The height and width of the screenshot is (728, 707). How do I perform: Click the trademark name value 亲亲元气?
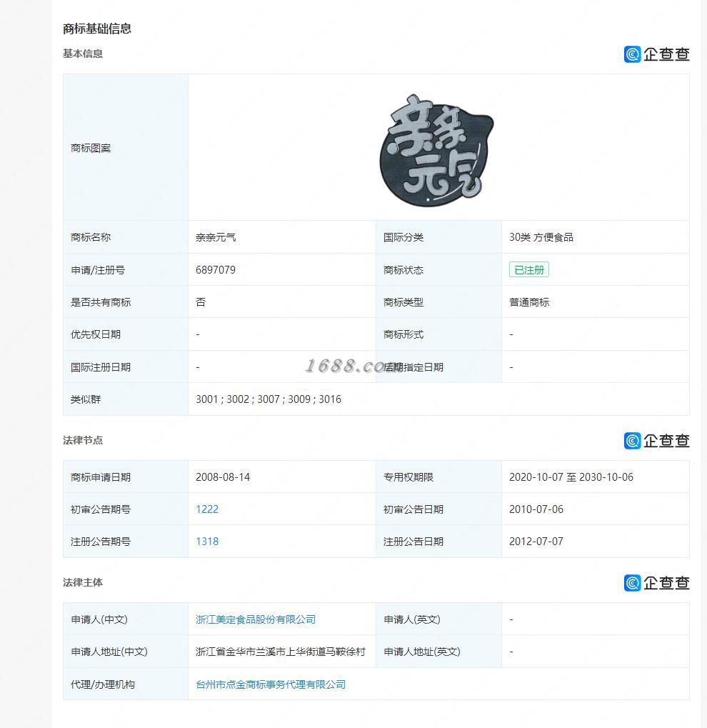(216, 237)
